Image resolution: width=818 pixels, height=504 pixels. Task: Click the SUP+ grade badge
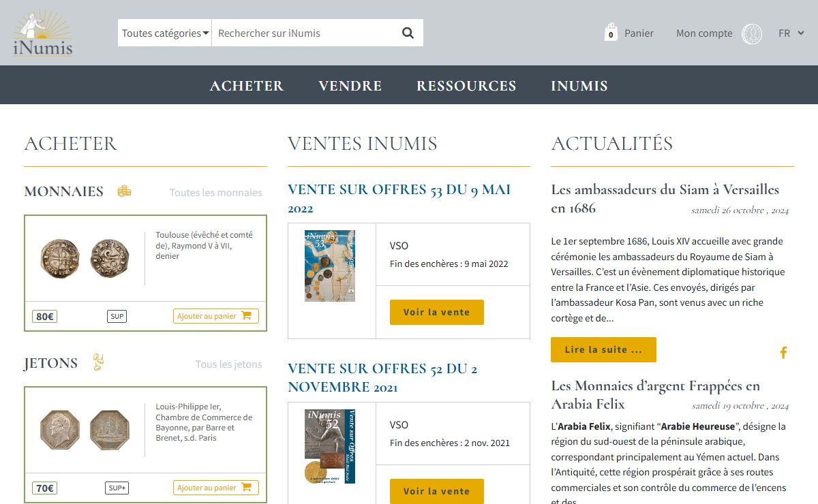tap(117, 488)
